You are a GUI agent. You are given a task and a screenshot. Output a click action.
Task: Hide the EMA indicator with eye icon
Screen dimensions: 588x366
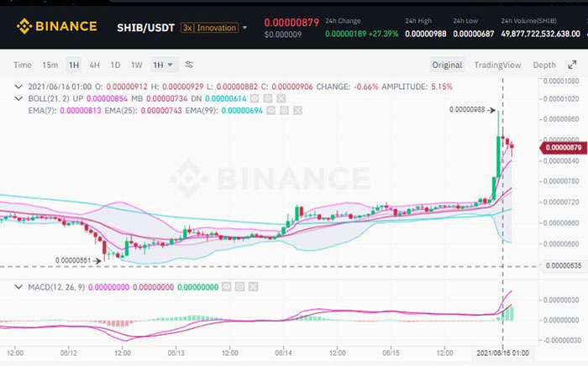coord(270,111)
